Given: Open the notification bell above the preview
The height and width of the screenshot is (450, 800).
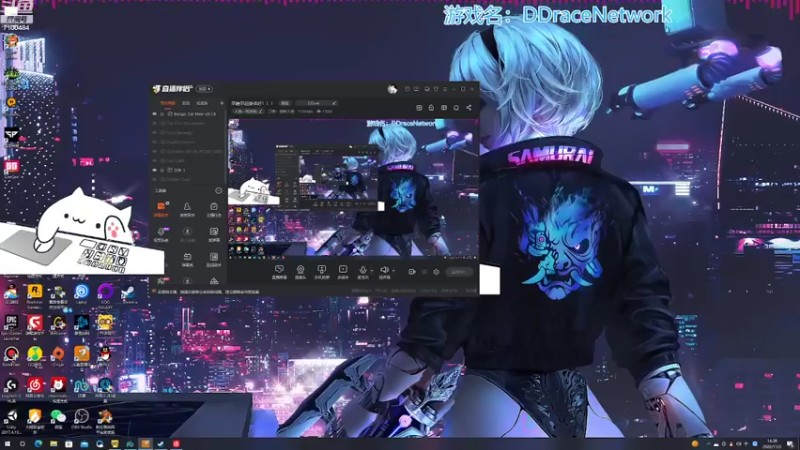Looking at the screenshot, I should (456, 108).
